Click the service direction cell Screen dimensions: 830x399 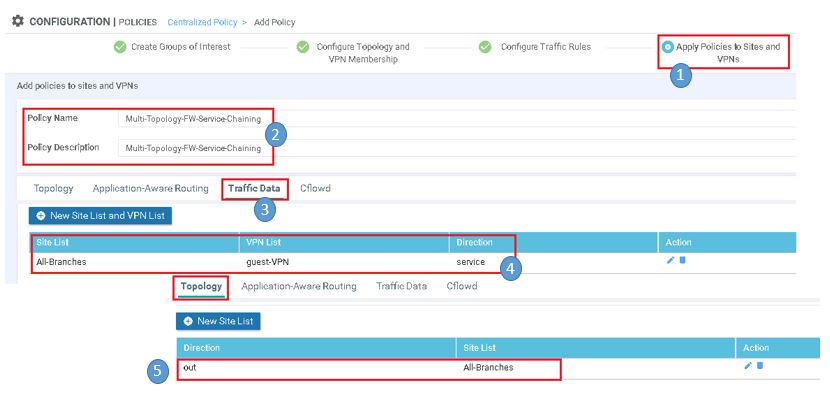coord(471,262)
